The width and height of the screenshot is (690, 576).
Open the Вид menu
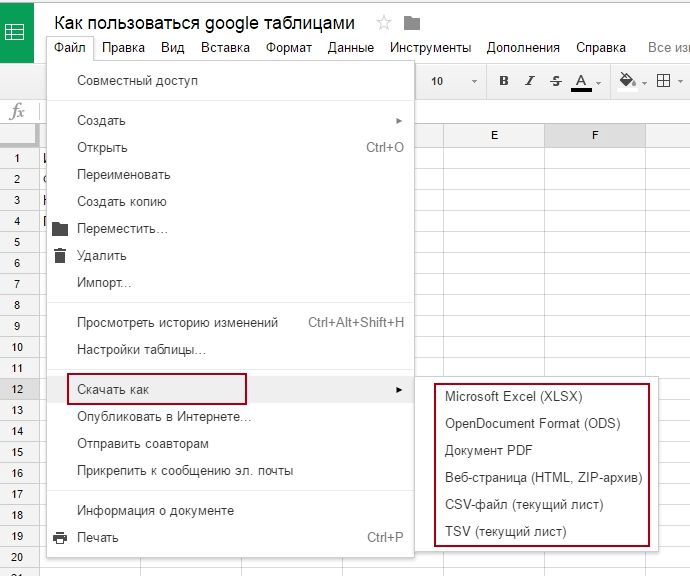tap(172, 47)
